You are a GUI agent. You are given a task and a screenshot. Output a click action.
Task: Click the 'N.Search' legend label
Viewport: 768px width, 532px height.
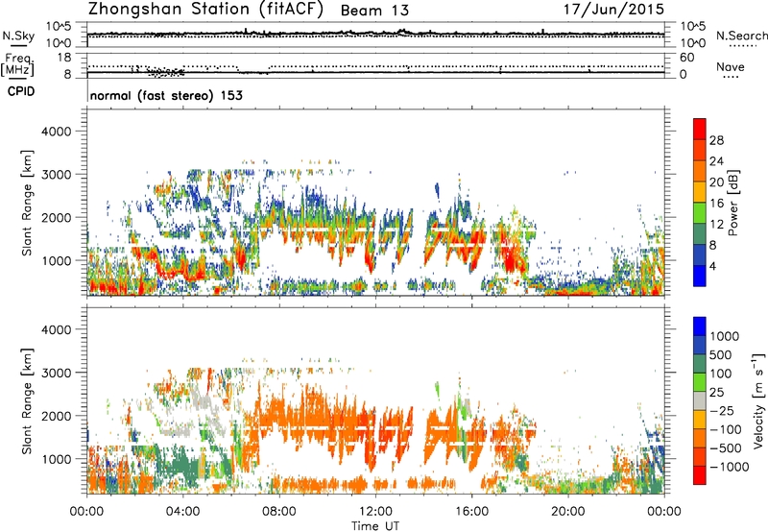pyautogui.click(x=741, y=36)
